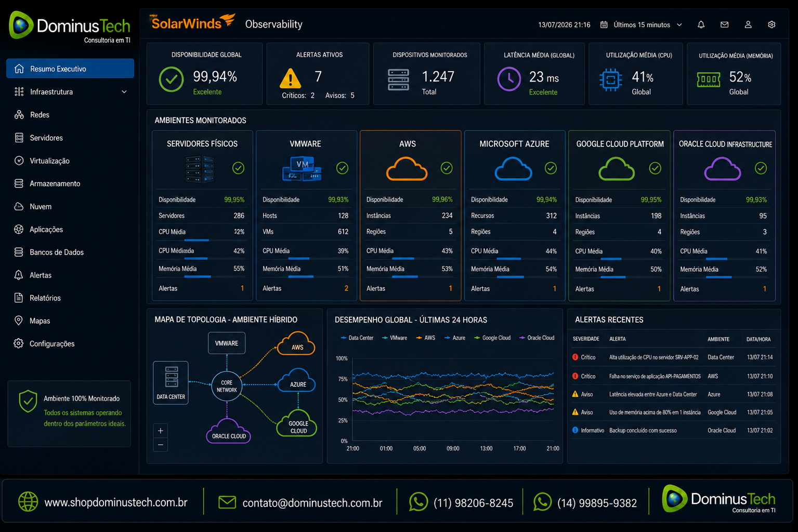
Task: Select the Oracle Cloud node in topology
Action: tap(229, 432)
